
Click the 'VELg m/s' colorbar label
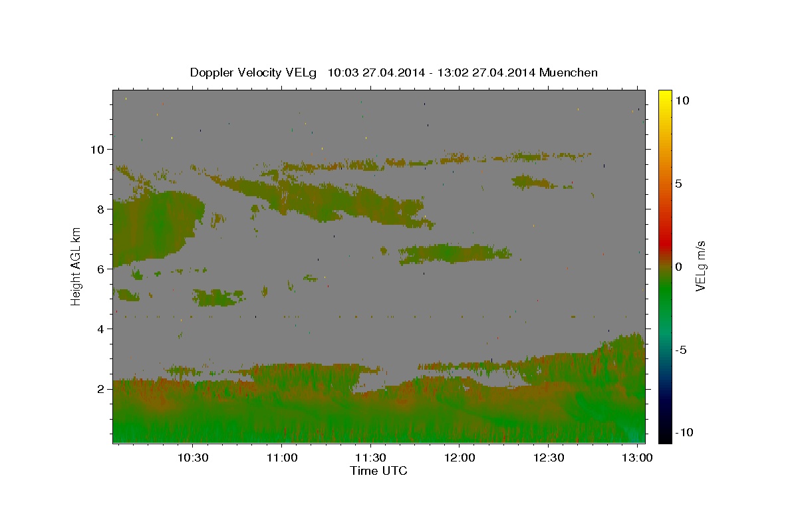[x=700, y=267]
